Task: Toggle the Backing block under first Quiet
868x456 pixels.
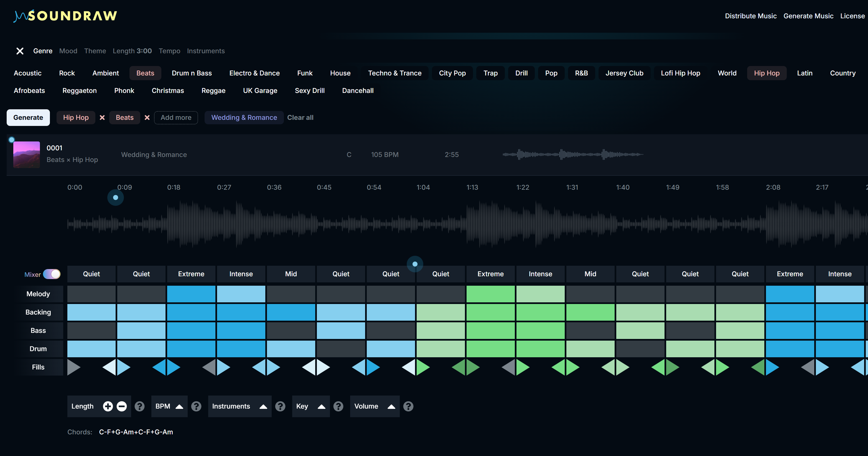Action: [91, 312]
